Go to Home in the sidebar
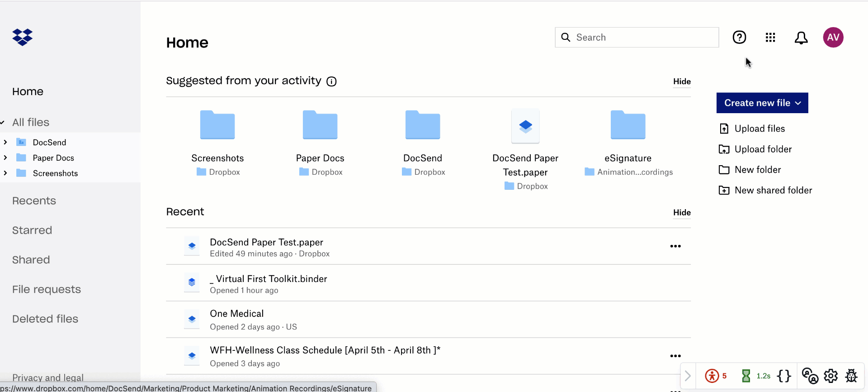 point(28,91)
